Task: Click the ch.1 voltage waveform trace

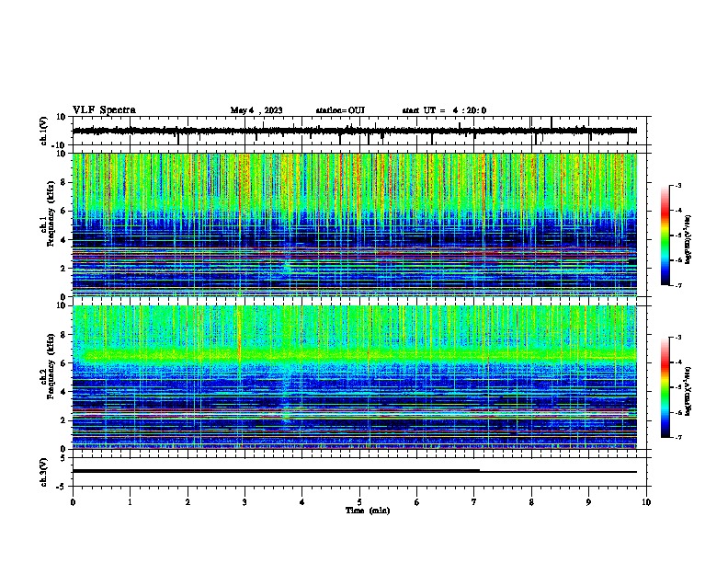Action: coord(355,131)
